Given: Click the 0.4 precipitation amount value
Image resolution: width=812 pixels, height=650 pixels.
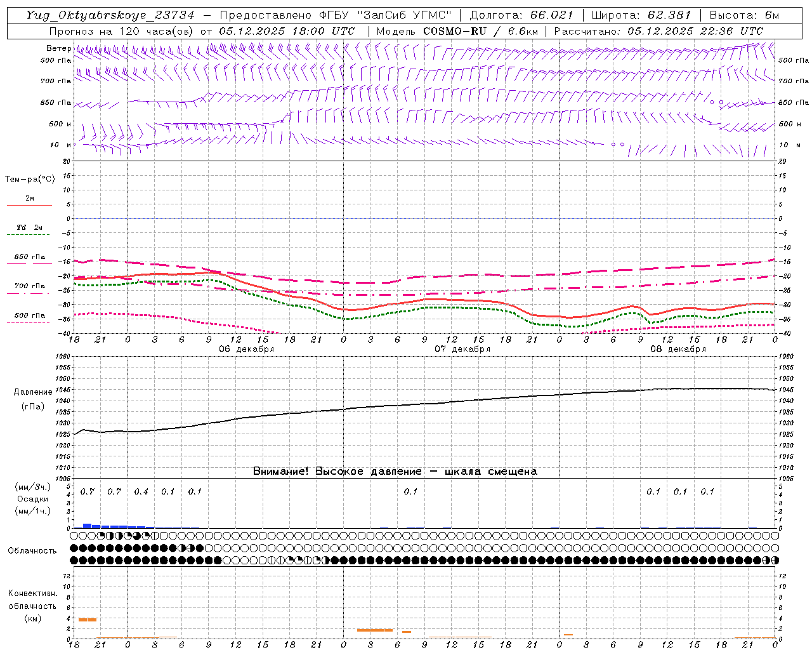Looking at the screenshot, I should pyautogui.click(x=141, y=492).
